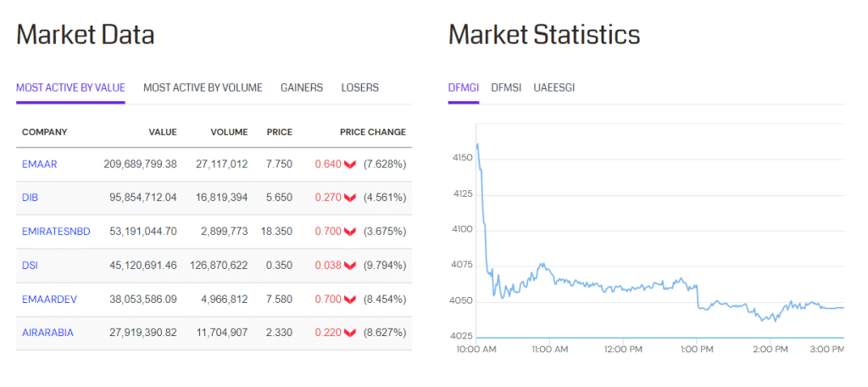The width and height of the screenshot is (868, 387).
Task: Select the Most Active by Value tab
Action: pos(70,87)
